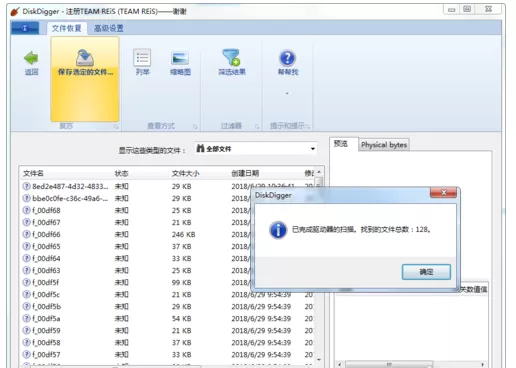The image size is (516, 368).
Task: Select file f_00df65
Action: point(46,246)
